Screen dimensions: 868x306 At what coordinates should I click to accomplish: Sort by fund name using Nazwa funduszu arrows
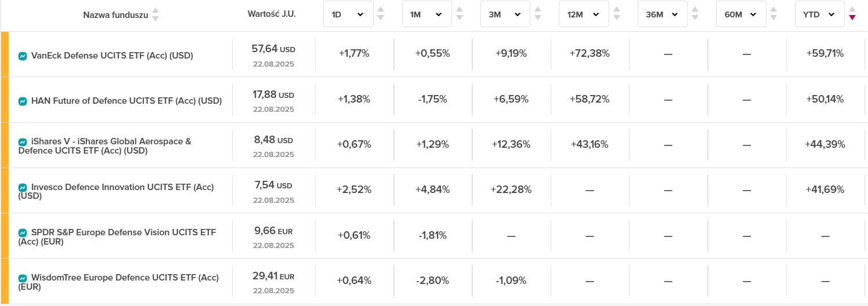[x=155, y=14]
